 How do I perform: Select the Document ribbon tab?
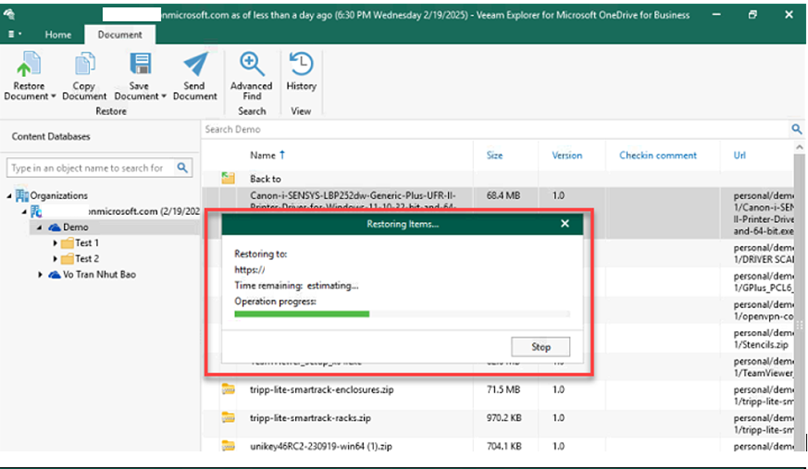(x=119, y=34)
